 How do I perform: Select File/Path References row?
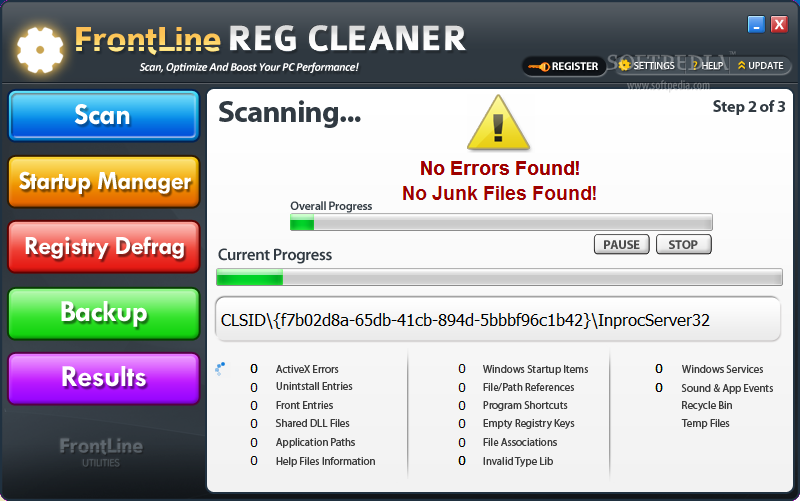(x=528, y=387)
